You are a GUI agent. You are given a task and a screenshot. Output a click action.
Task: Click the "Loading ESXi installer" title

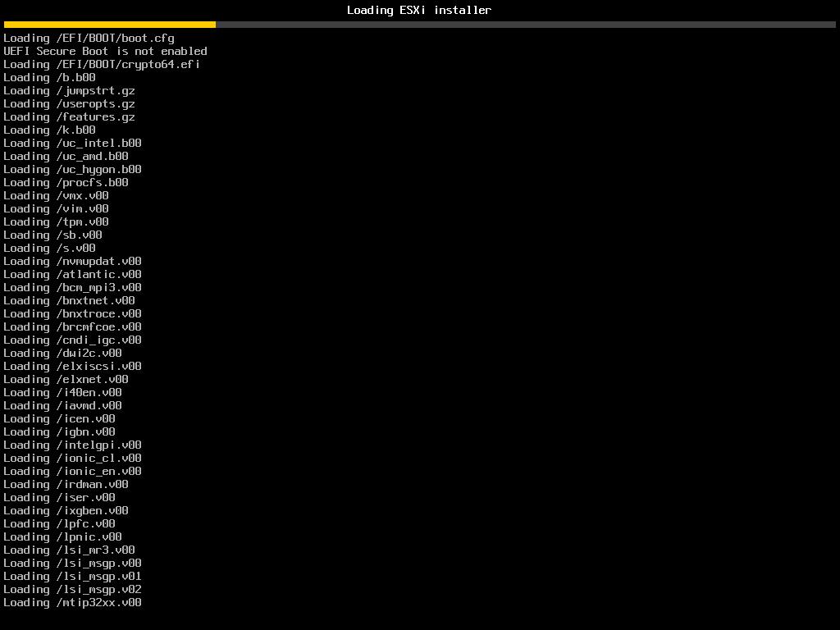[x=419, y=10]
